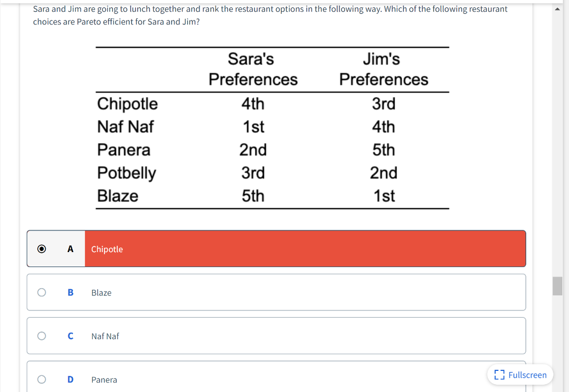569x392 pixels.
Task: Click the Fullscreen expand icon
Action: tap(499, 375)
